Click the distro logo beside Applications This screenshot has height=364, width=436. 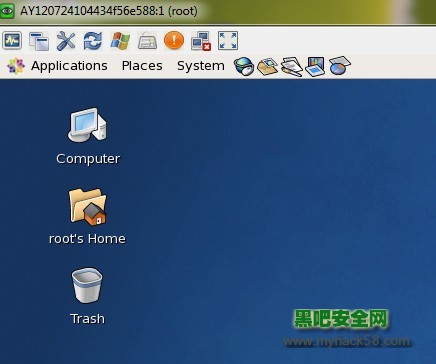pyautogui.click(x=16, y=66)
